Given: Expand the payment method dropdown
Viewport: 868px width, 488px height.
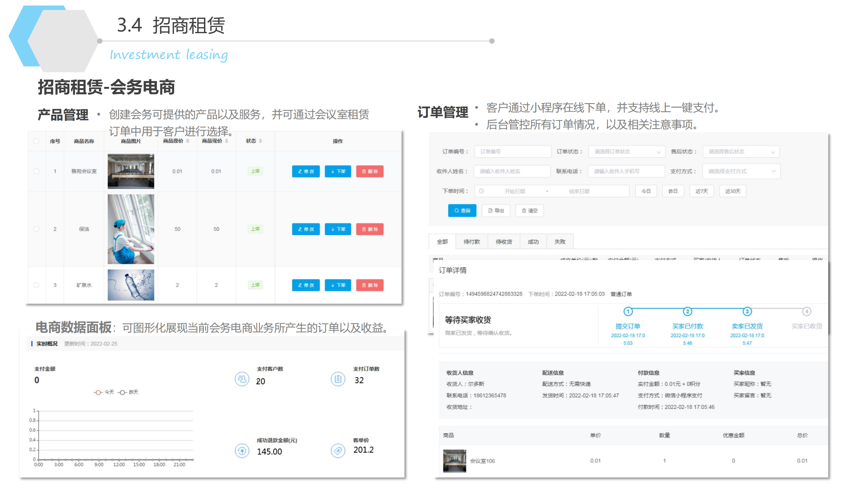Looking at the screenshot, I should click(x=741, y=171).
